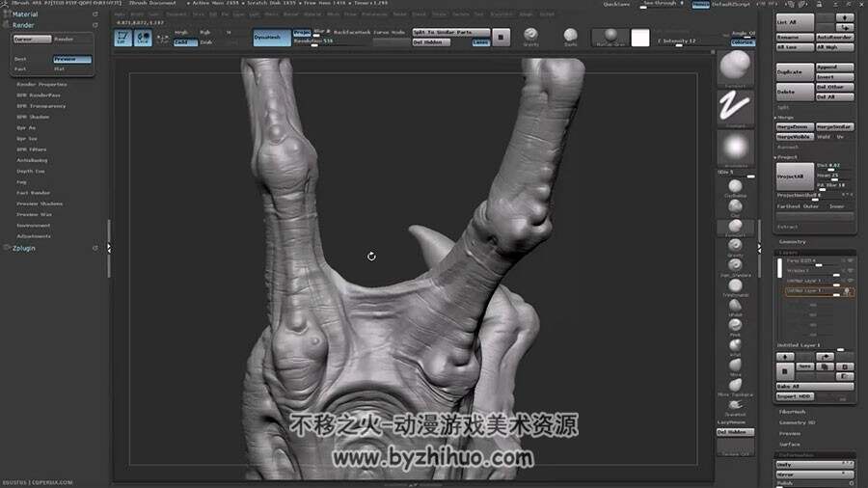868x488 pixels.
Task: Adjust the DynaMesh Resolution slider
Action: click(x=332, y=42)
